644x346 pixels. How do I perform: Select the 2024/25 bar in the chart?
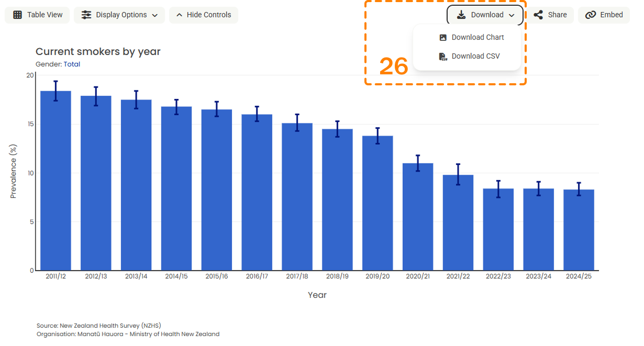point(579,230)
